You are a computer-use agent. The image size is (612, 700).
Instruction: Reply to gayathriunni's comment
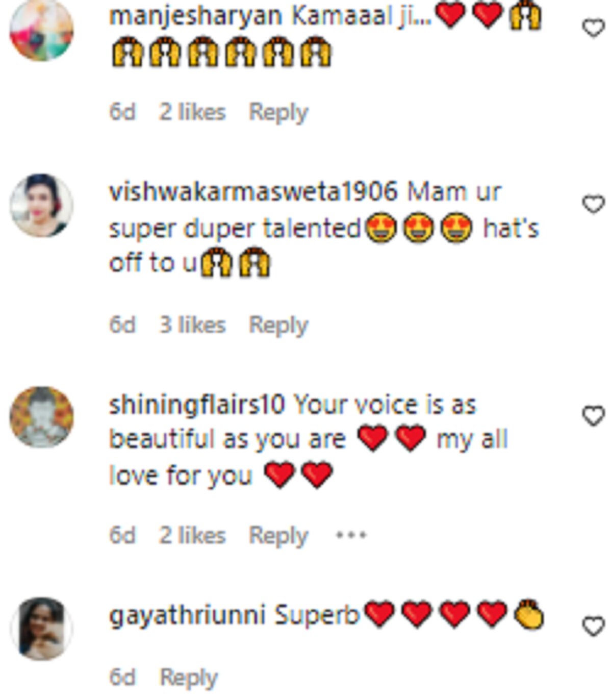click(189, 678)
